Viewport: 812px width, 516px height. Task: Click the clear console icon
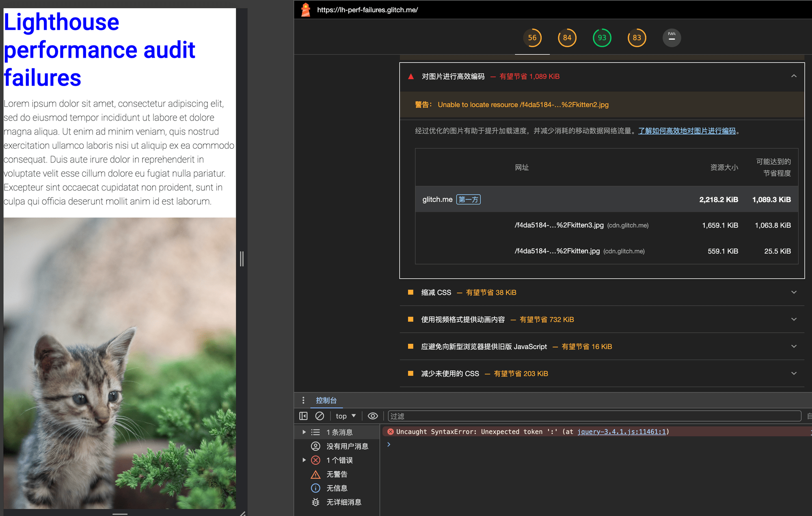click(x=320, y=416)
